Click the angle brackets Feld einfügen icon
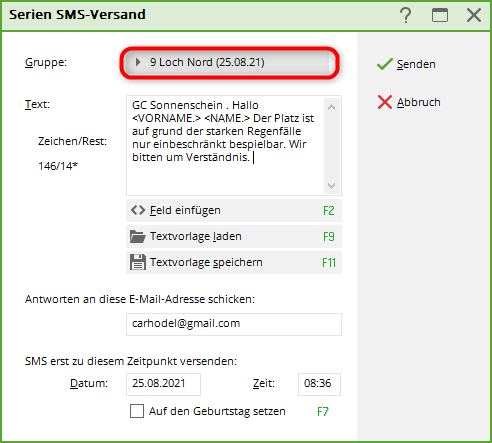Screen dimensions: 492x443 pyautogui.click(x=138, y=210)
